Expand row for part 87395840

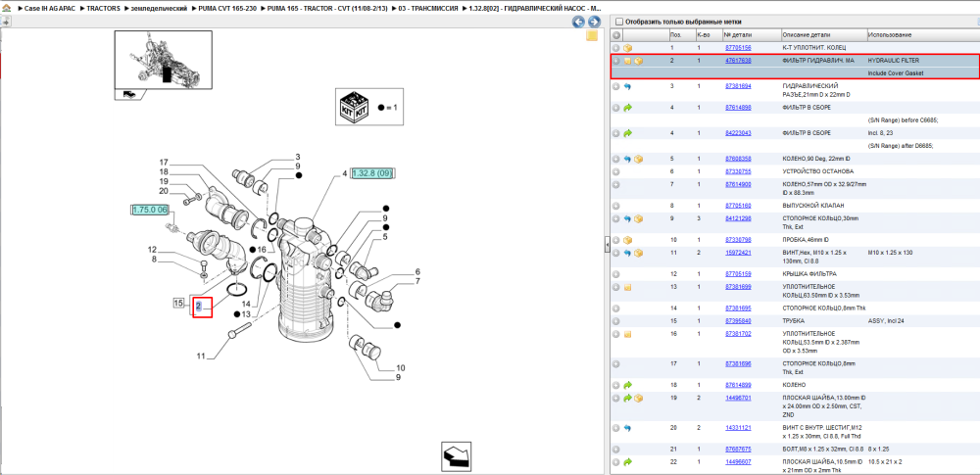pos(616,321)
